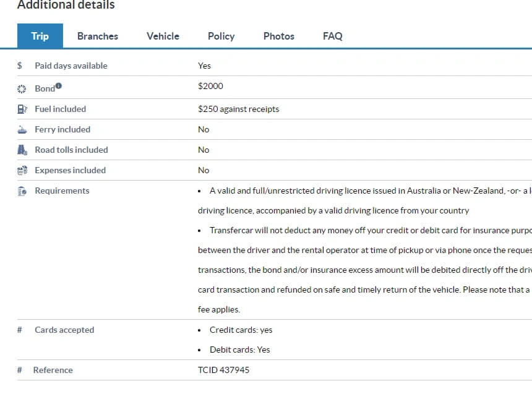Click the 'Ferry included' label
Screen dimensions: 532x399
pos(62,129)
